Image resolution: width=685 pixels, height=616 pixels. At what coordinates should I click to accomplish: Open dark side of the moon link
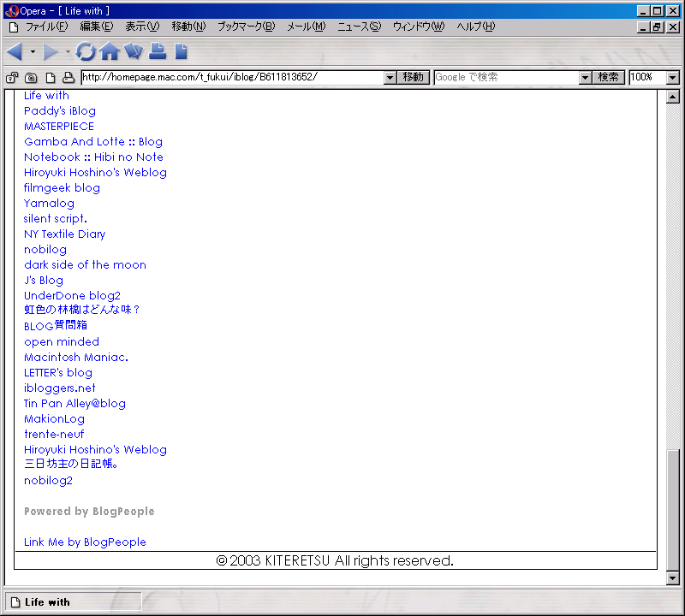pos(85,265)
